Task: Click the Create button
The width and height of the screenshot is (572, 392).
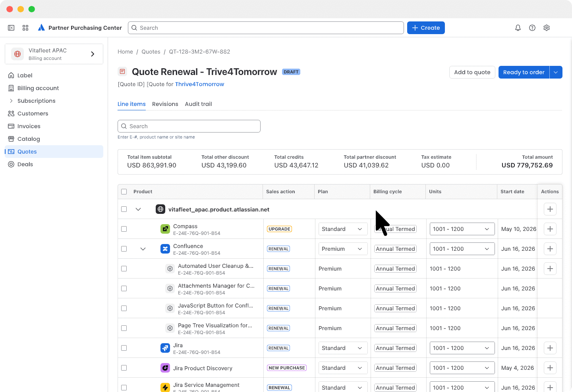Action: [426, 28]
